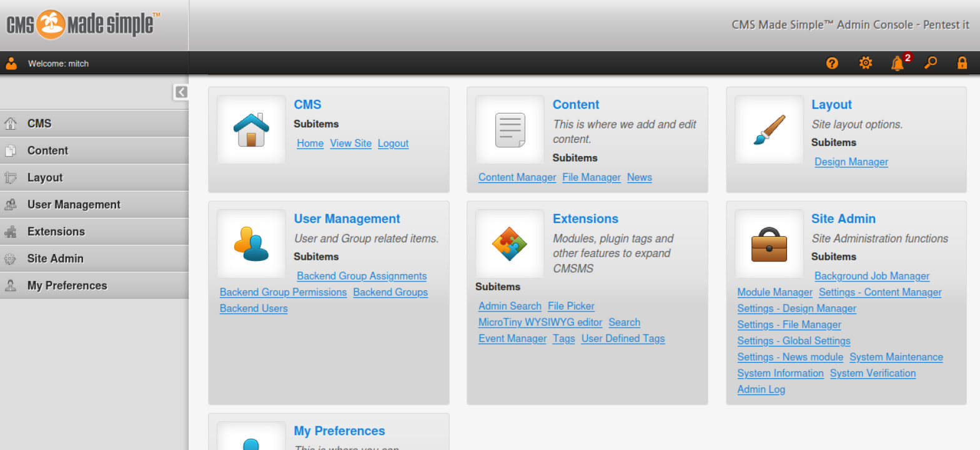Click the Extensions card heading
The height and width of the screenshot is (450, 980).
tap(585, 218)
